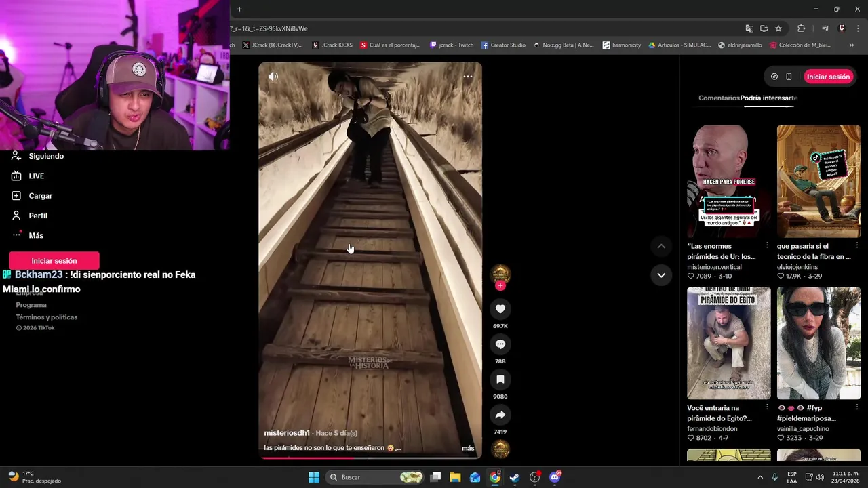
Task: Open the video's three-dot options menu
Action: pos(467,77)
